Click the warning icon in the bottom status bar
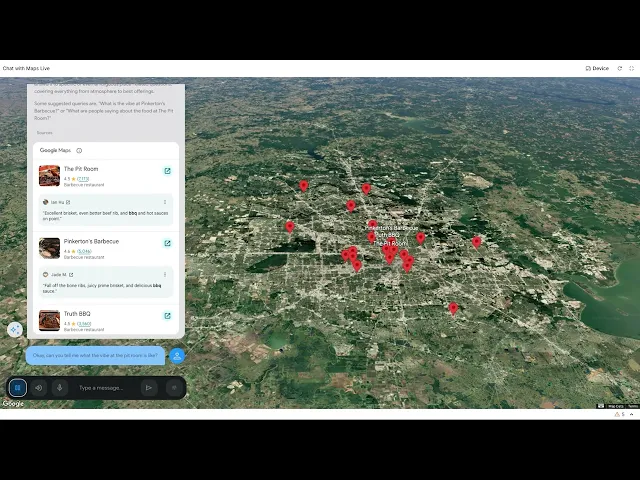 pos(617,414)
